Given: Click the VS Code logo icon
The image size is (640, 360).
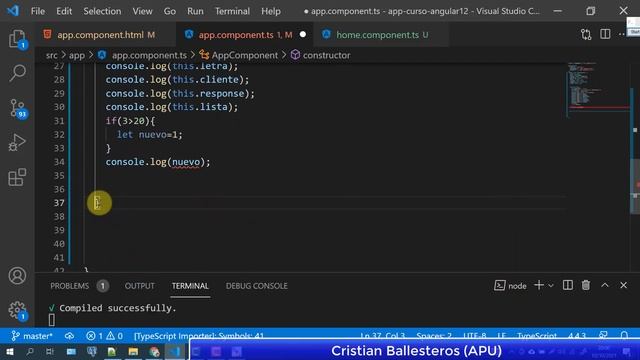Looking at the screenshot, I should pyautogui.click(x=13, y=11).
